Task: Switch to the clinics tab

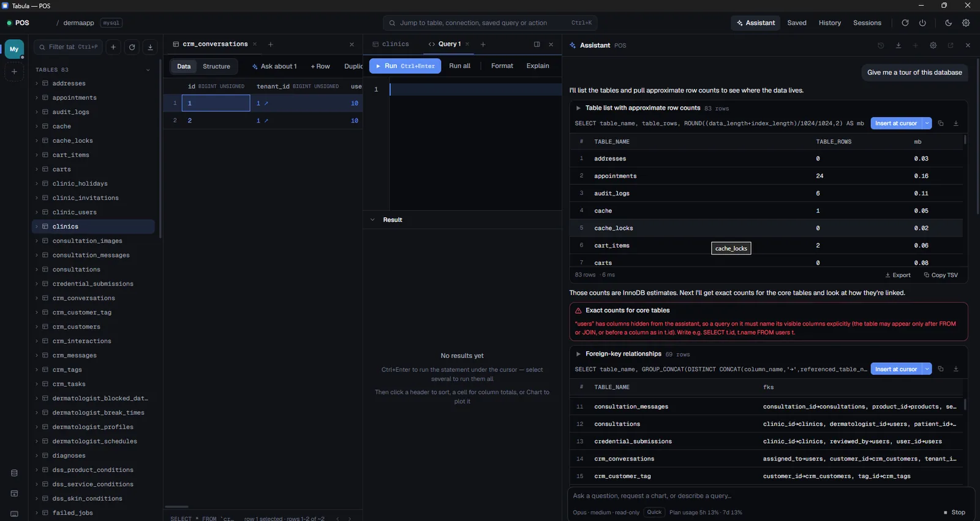Action: [390, 44]
